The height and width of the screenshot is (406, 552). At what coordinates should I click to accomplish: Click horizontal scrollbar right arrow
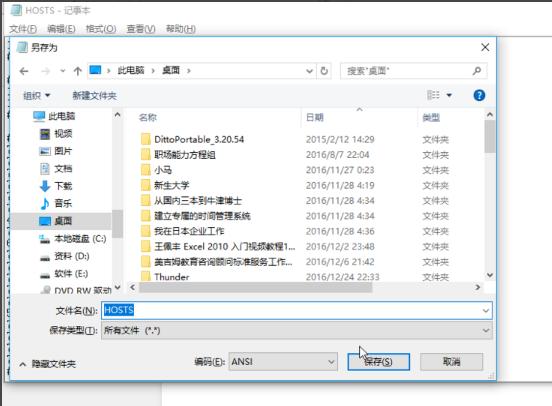click(x=477, y=287)
